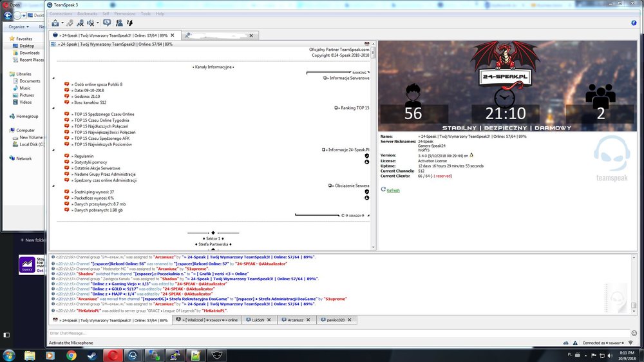This screenshot has height=362, width=644.
Task: Collapse the Informacje Serwerowe channel group
Action: [x=53, y=78]
